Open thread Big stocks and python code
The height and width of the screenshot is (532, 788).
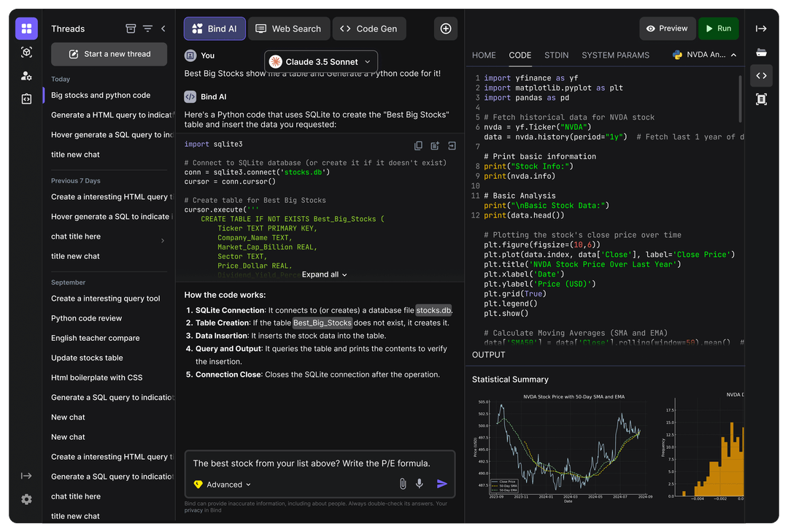(x=101, y=95)
